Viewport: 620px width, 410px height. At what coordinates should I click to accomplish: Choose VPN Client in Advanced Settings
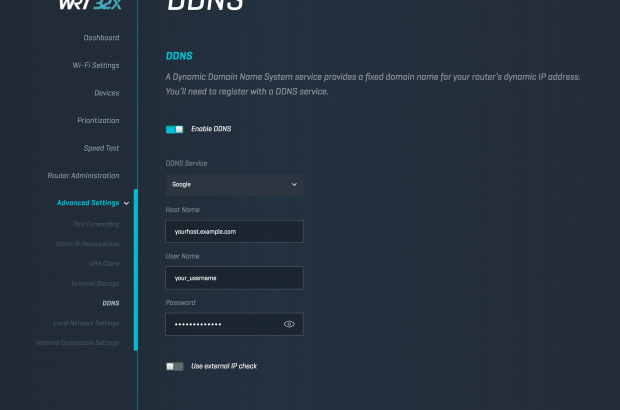104,263
